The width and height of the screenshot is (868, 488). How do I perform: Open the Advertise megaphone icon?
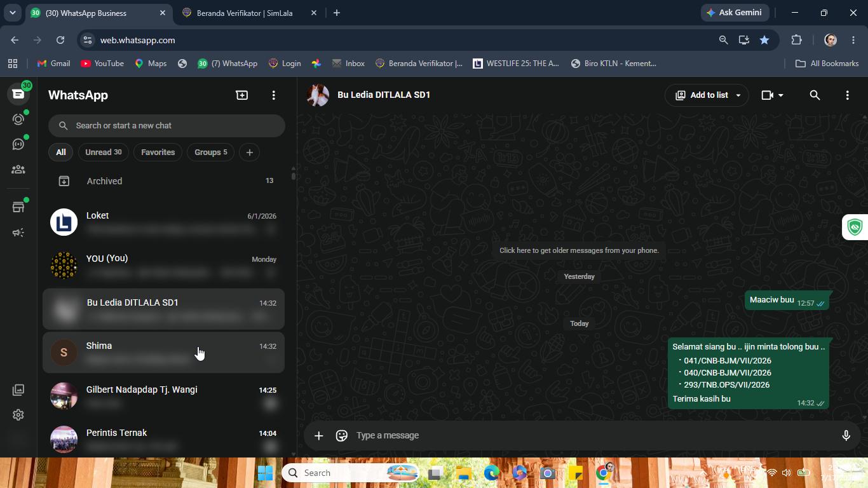click(18, 233)
